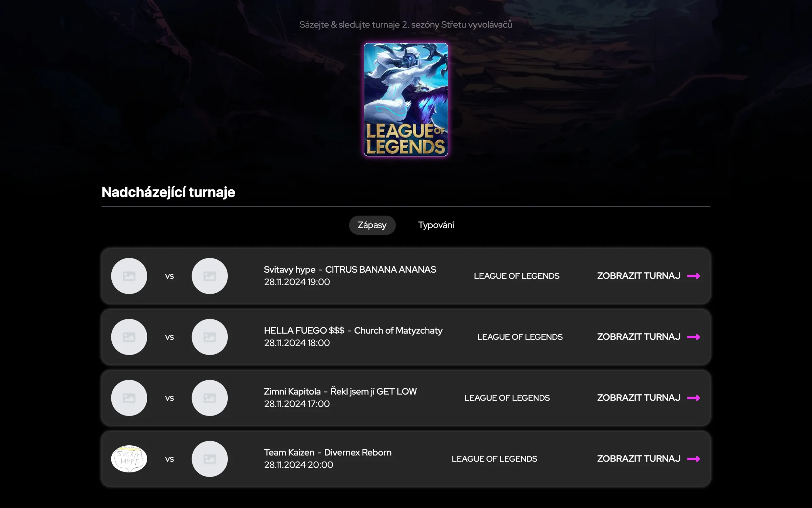Click League of Legends label in Team Kaizen row
812x508 pixels.
(x=494, y=459)
